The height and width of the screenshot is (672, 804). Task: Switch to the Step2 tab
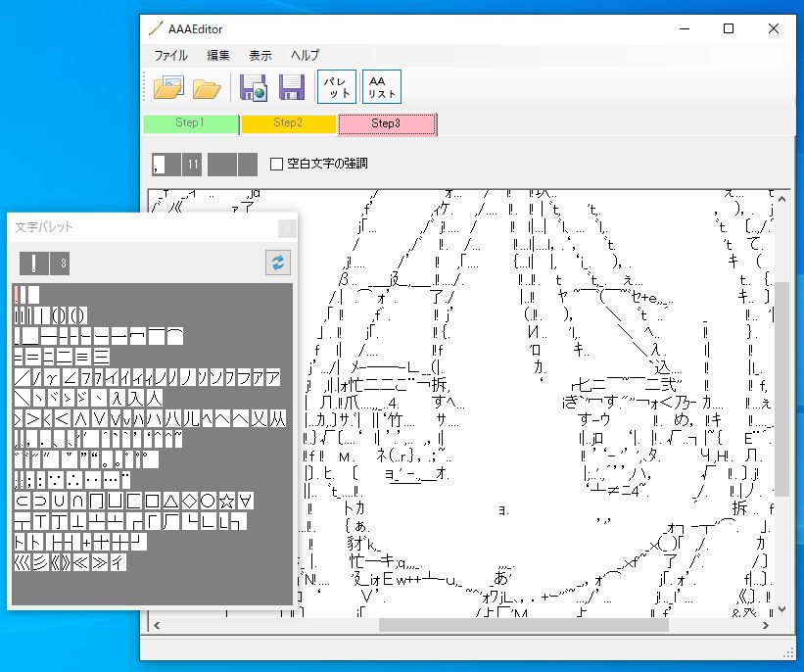(289, 123)
